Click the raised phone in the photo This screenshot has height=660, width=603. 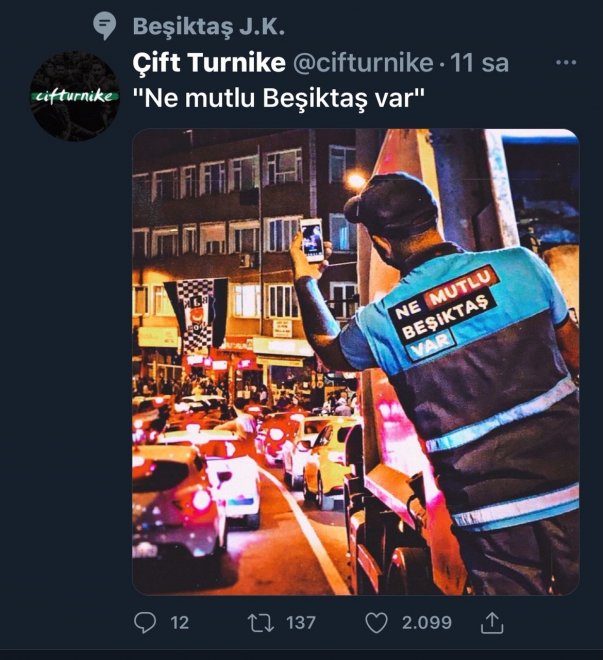pyautogui.click(x=312, y=240)
